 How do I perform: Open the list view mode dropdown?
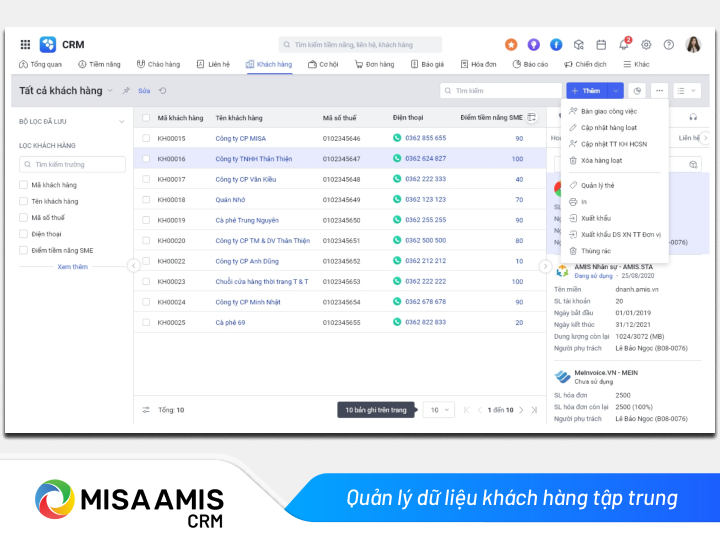[x=687, y=91]
